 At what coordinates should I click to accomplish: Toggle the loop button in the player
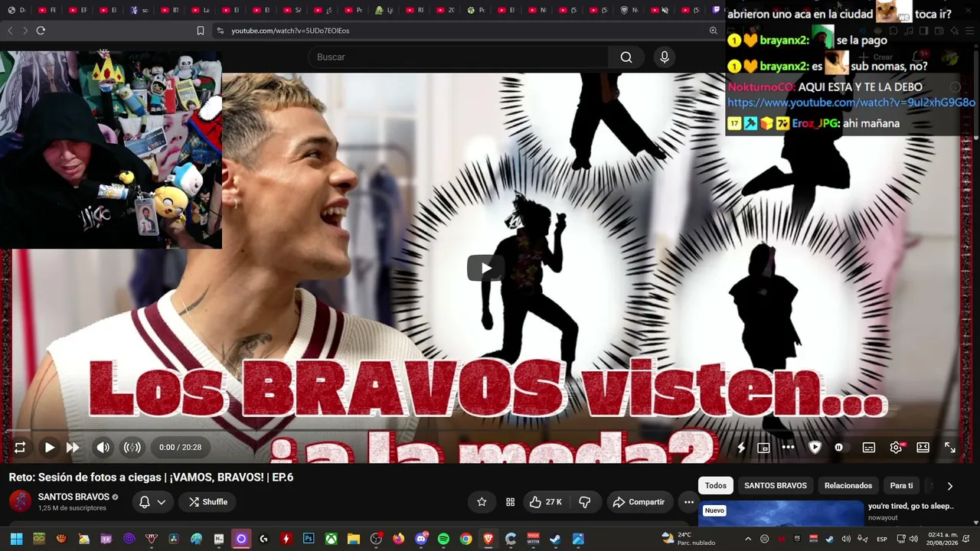[x=20, y=448]
